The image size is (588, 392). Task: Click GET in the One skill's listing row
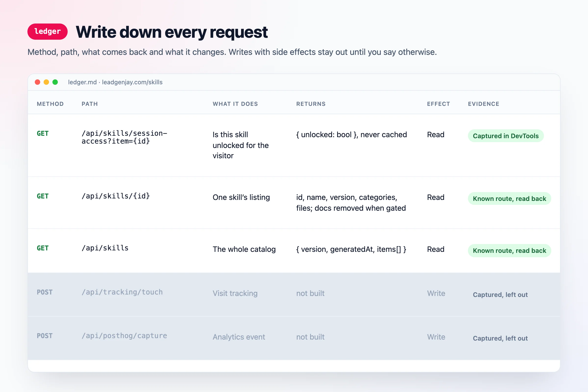(43, 196)
